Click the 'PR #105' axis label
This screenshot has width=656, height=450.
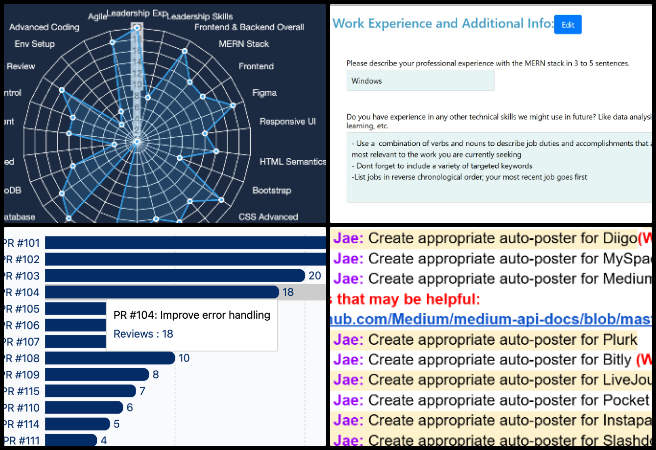pyautogui.click(x=21, y=309)
